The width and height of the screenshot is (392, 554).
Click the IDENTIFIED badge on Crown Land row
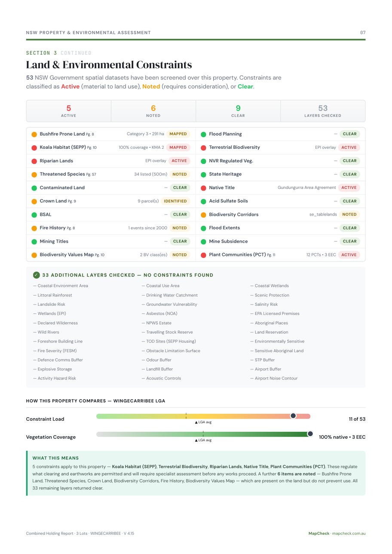pos(175,201)
